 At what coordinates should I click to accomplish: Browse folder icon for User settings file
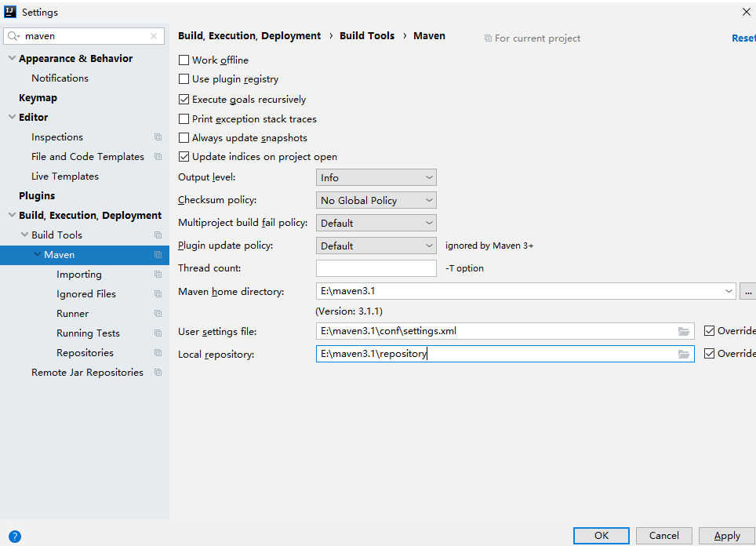pyautogui.click(x=684, y=331)
